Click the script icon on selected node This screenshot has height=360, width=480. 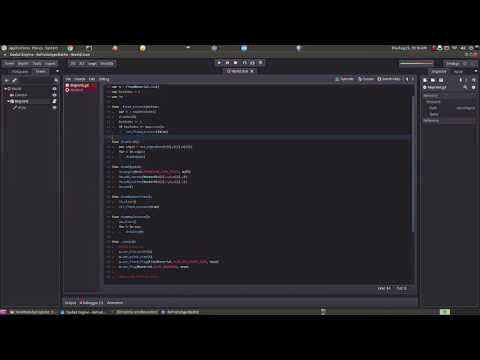point(54,101)
